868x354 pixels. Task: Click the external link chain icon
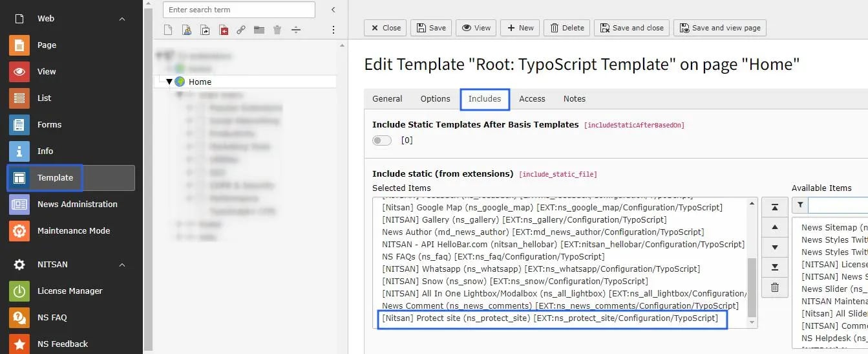click(241, 30)
